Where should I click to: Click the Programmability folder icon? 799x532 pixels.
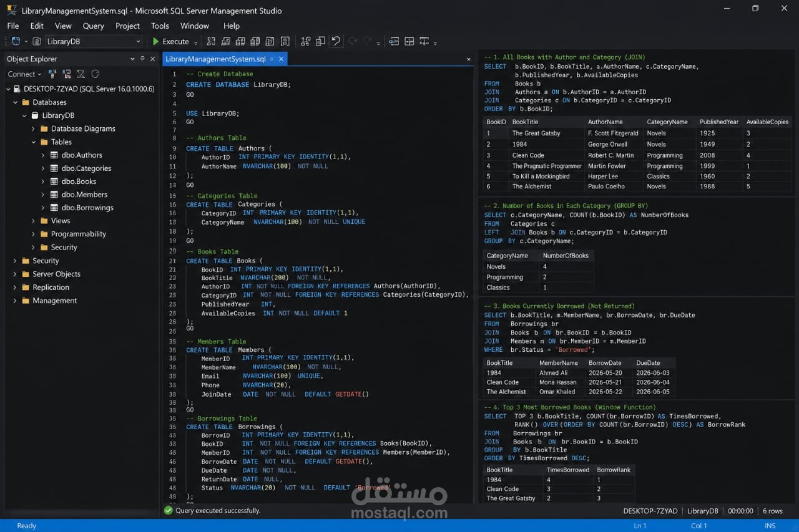[x=44, y=234]
